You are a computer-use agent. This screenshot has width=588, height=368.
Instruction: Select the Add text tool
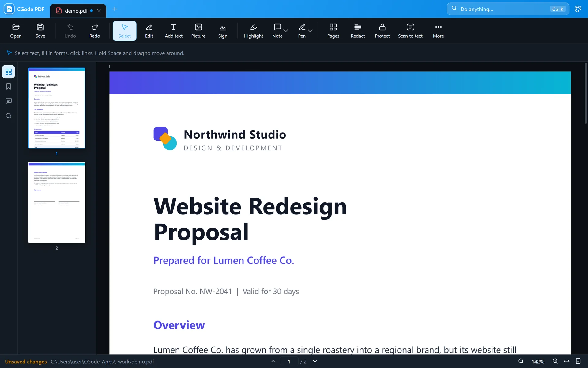point(174,31)
